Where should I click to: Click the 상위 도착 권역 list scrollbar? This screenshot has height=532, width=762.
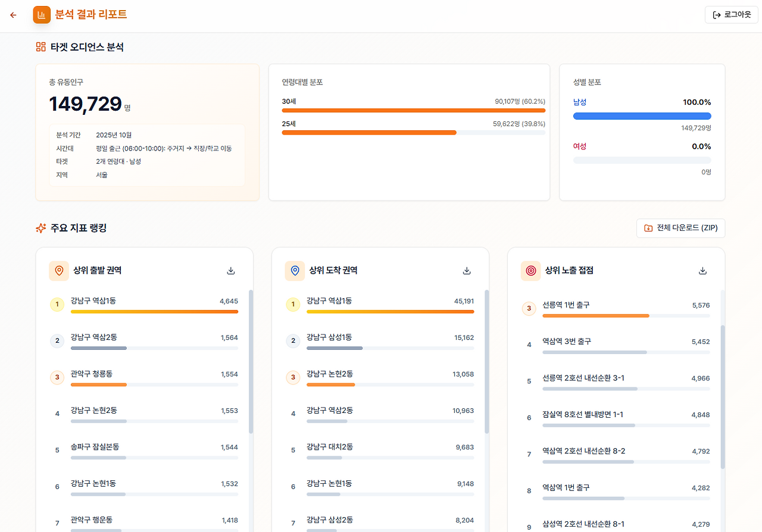(x=486, y=362)
